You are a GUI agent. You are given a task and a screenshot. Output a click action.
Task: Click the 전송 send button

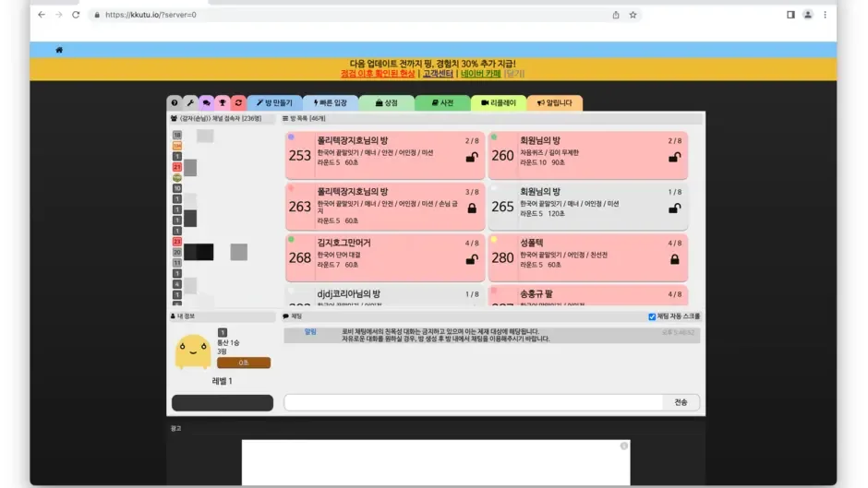(x=681, y=402)
